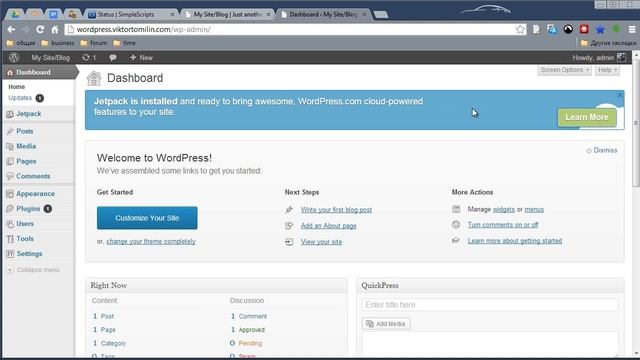Click the page document extension icon
Image resolution: width=640 pixels, height=360 pixels.
click(x=536, y=29)
